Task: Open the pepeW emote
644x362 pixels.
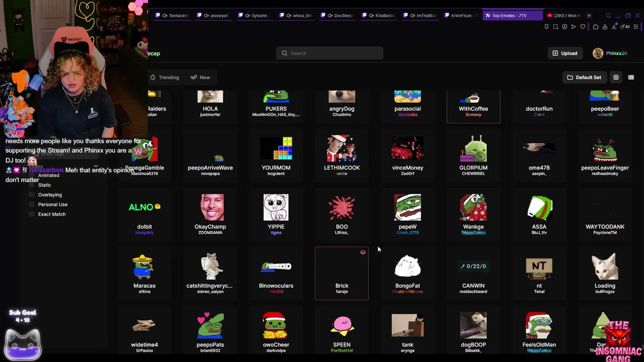Action: 408,214
